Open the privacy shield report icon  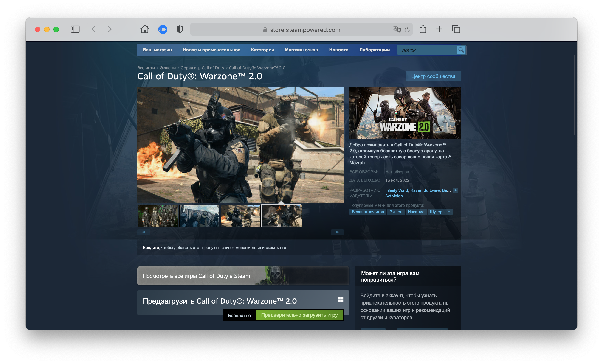180,29
